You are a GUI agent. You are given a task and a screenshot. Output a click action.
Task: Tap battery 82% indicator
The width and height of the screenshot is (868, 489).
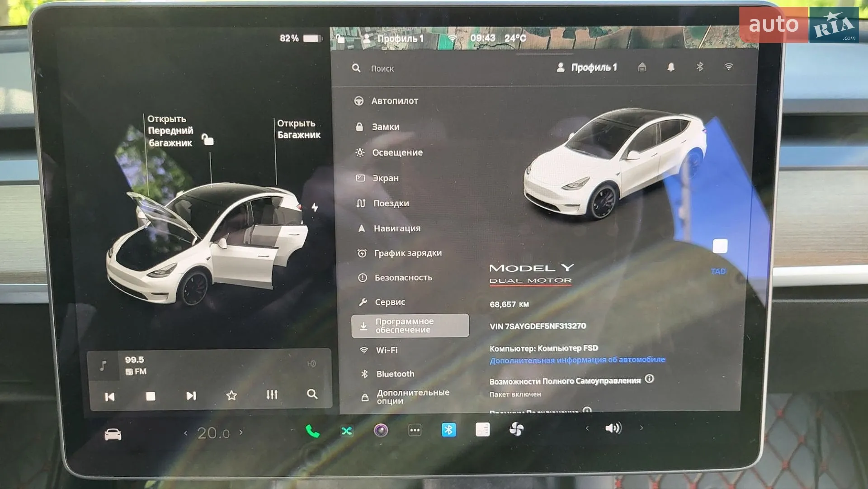coord(301,38)
